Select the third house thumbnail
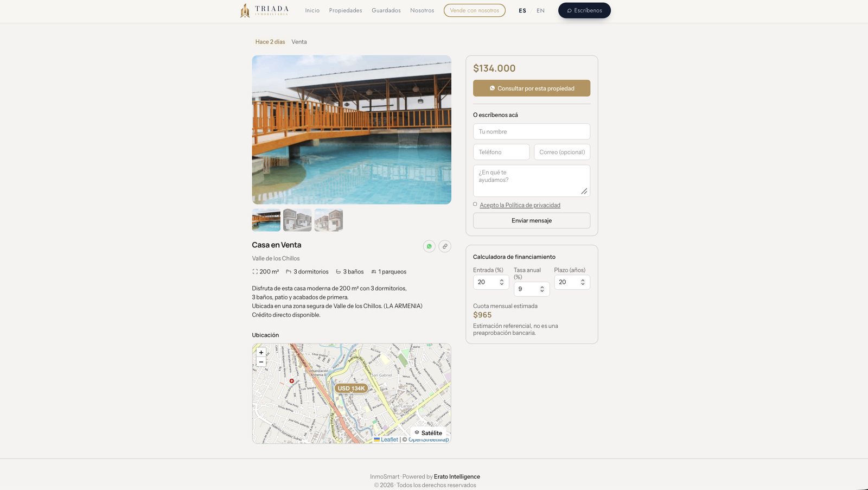The image size is (868, 490). click(x=329, y=220)
